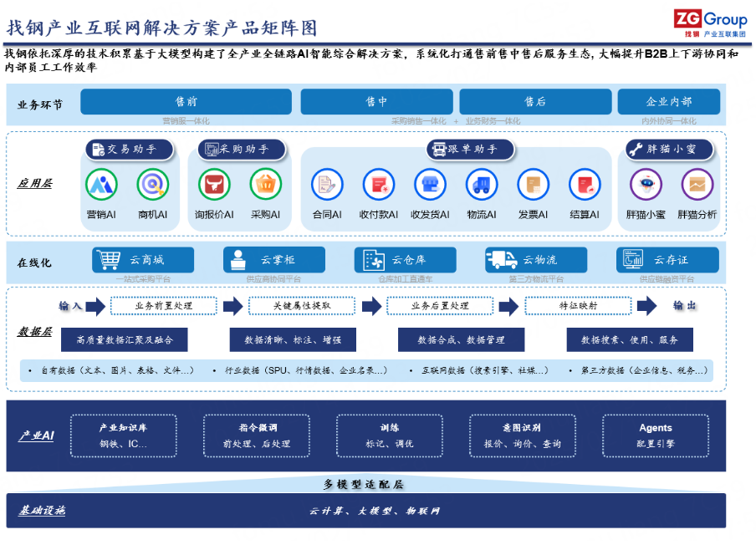Select the 物流AI truck icon
This screenshot has height=545, width=756.
click(x=482, y=185)
